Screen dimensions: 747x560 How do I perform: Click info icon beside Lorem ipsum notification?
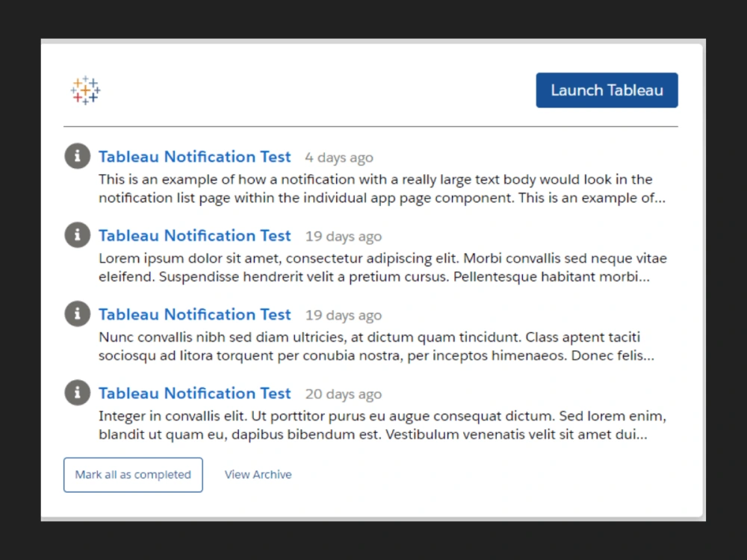pos(77,234)
